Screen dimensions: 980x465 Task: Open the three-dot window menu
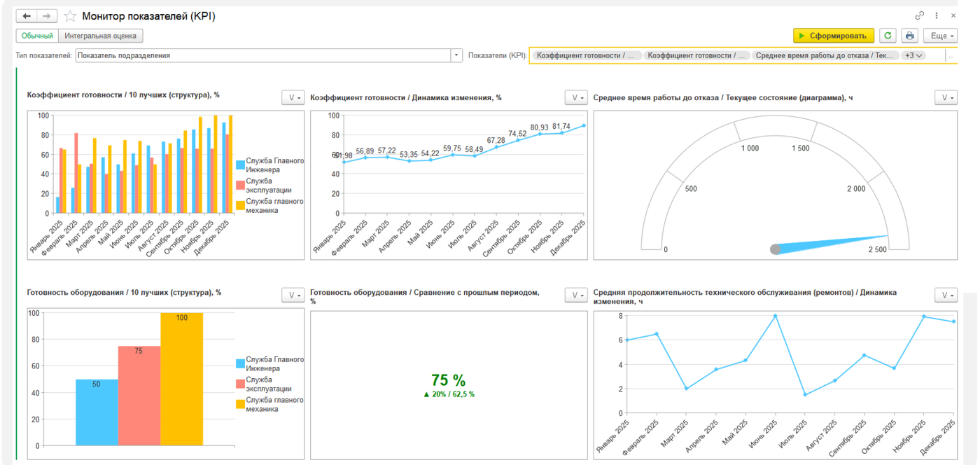(937, 15)
